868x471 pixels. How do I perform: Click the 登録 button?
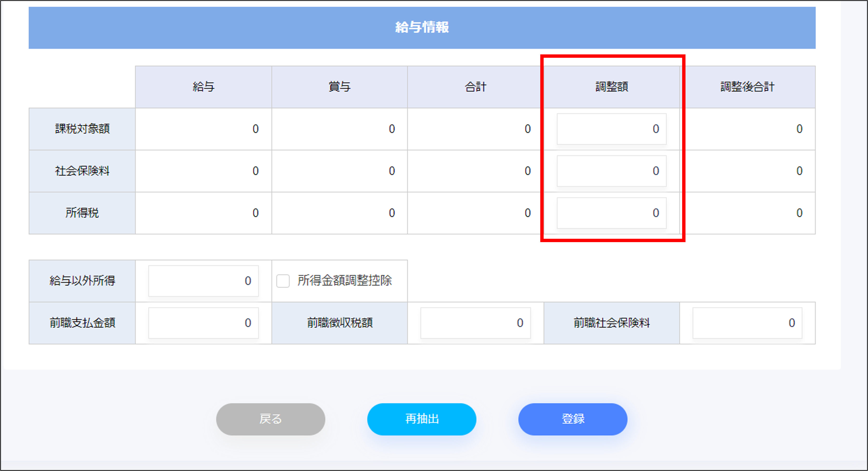pos(573,419)
